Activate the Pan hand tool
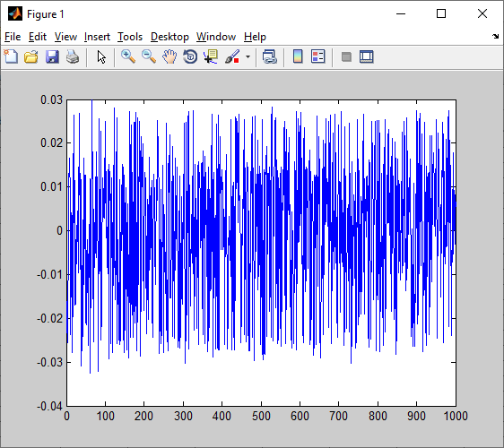Viewport: 504px width, 448px height. tap(169, 56)
